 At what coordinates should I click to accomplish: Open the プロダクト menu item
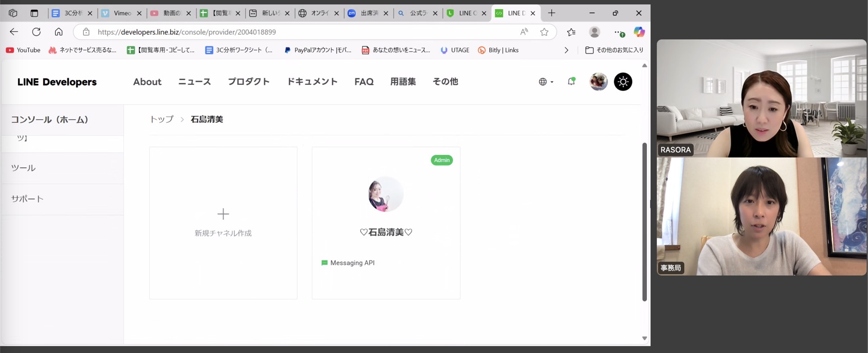[249, 82]
